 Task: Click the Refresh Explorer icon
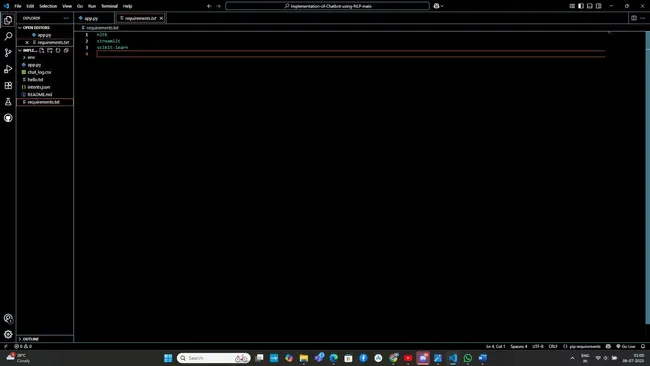click(x=58, y=51)
